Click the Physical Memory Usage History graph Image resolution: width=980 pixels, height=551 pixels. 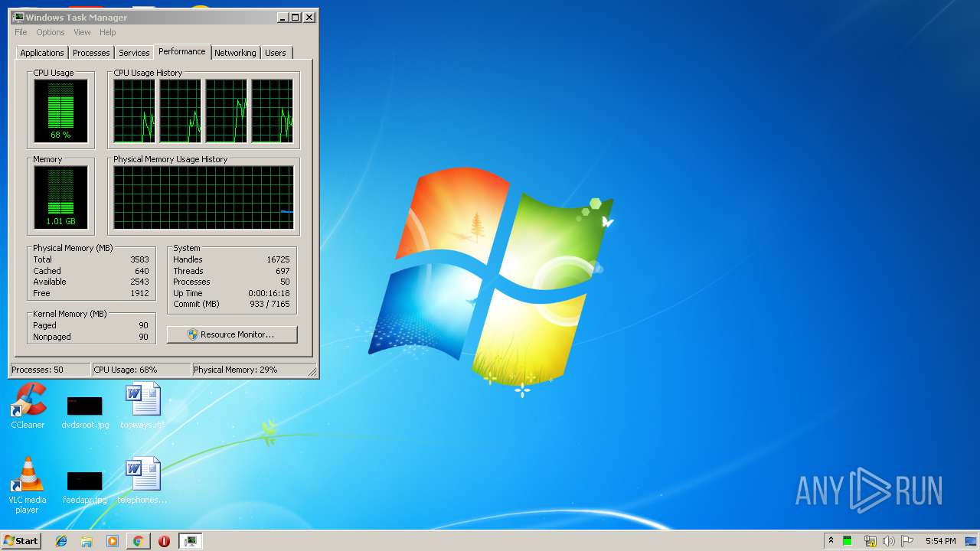click(204, 197)
